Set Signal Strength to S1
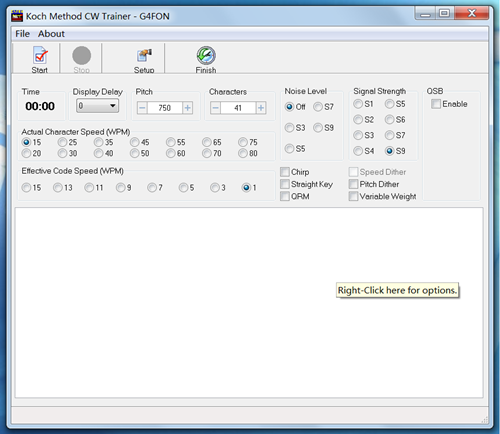The image size is (500, 434). (358, 104)
